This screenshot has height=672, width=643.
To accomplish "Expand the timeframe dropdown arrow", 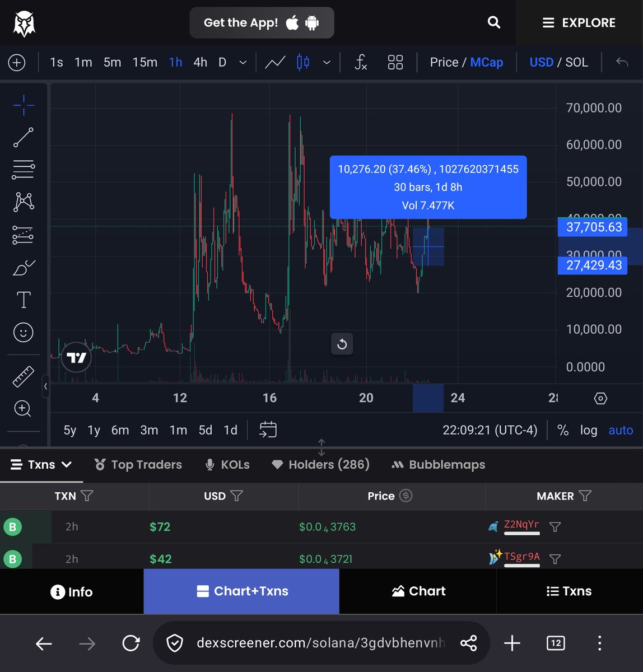I will pos(243,62).
